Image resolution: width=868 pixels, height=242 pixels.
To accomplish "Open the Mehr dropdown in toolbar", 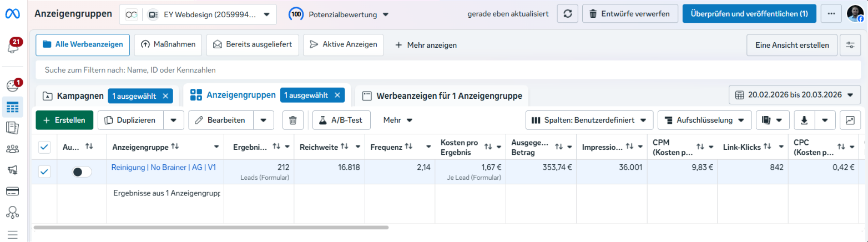I will click(x=398, y=120).
